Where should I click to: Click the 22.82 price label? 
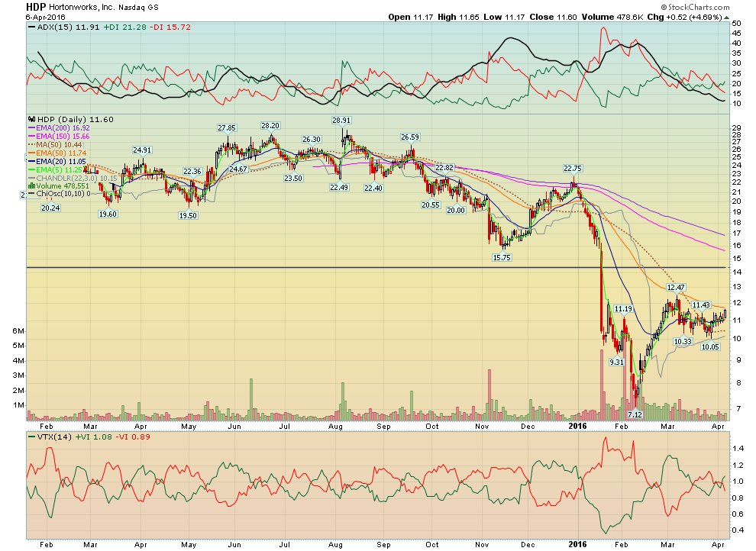(444, 168)
